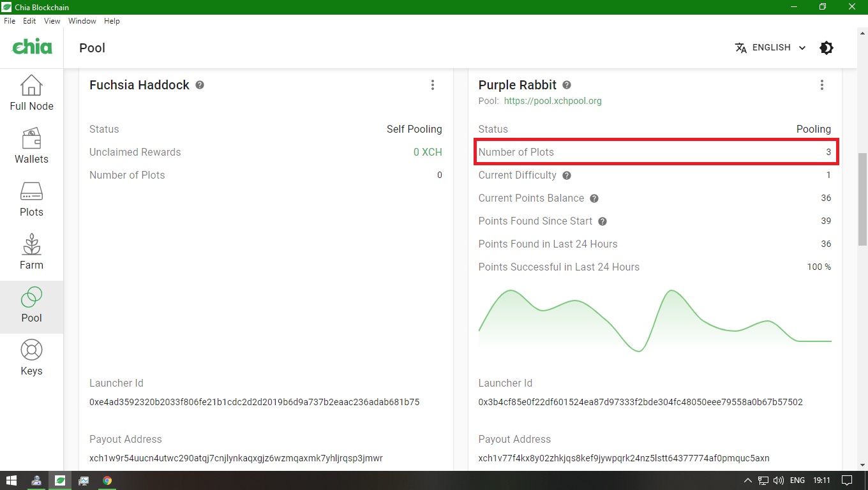Viewport: 868px width, 490px height.
Task: Open Fuchsia Haddock options menu
Action: point(433,85)
